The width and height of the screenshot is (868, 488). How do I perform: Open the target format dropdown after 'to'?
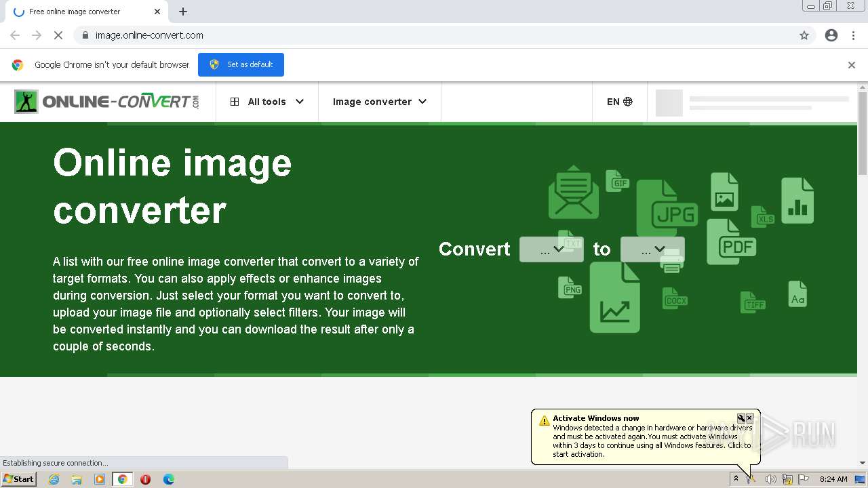point(652,249)
